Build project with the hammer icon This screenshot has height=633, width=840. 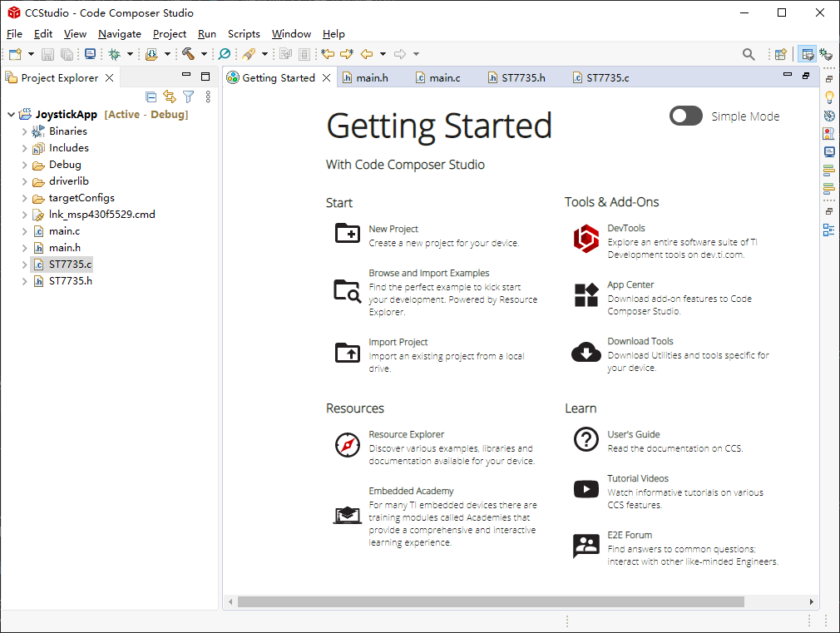coord(188,53)
